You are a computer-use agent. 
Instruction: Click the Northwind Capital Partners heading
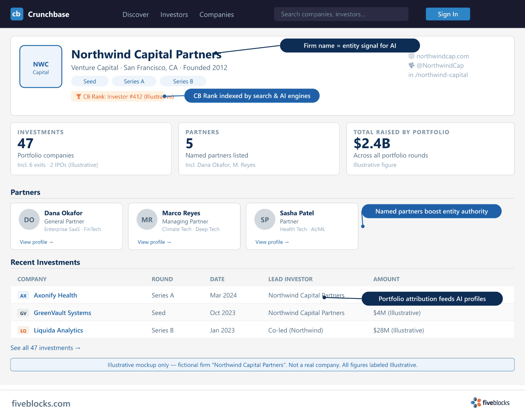[146, 55]
